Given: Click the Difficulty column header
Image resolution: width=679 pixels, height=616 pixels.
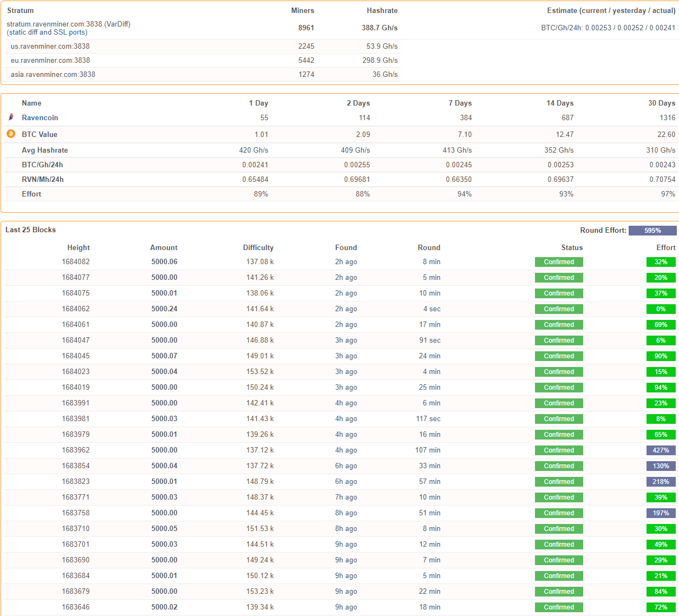Looking at the screenshot, I should tap(258, 247).
